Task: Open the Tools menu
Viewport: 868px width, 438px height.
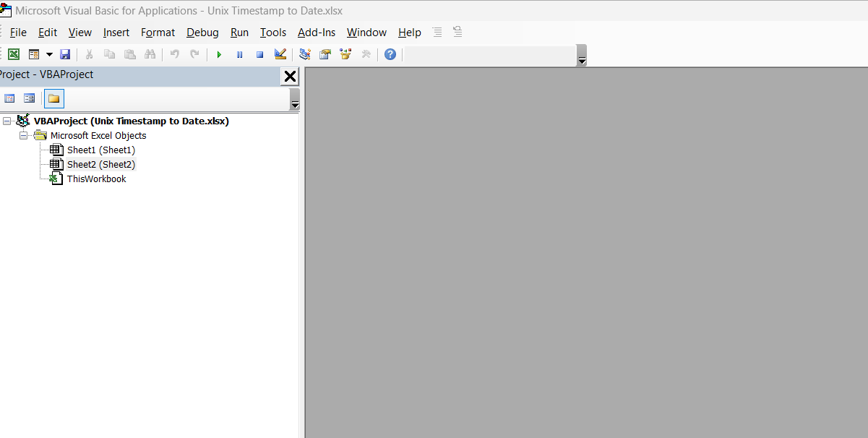Action: [273, 33]
